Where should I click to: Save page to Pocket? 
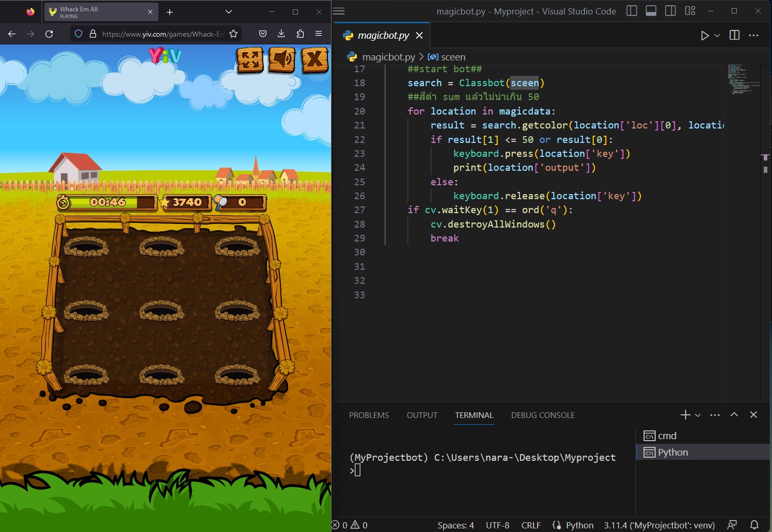(263, 34)
